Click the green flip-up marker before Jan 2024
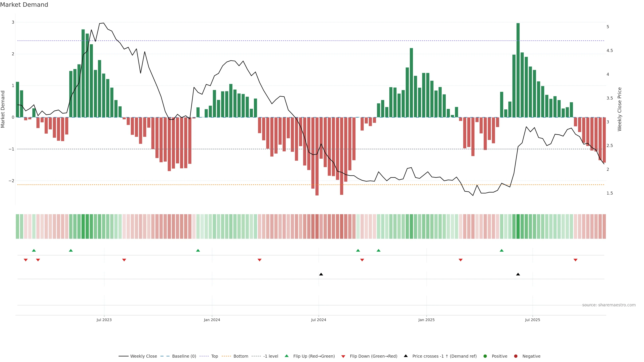The height and width of the screenshot is (362, 644). [x=198, y=250]
